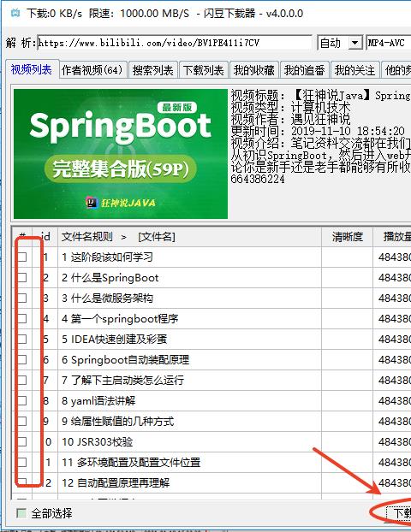Tick checkbox for row 9 给属性赋值的几种方式
The height and width of the screenshot is (532, 411).
tap(22, 422)
